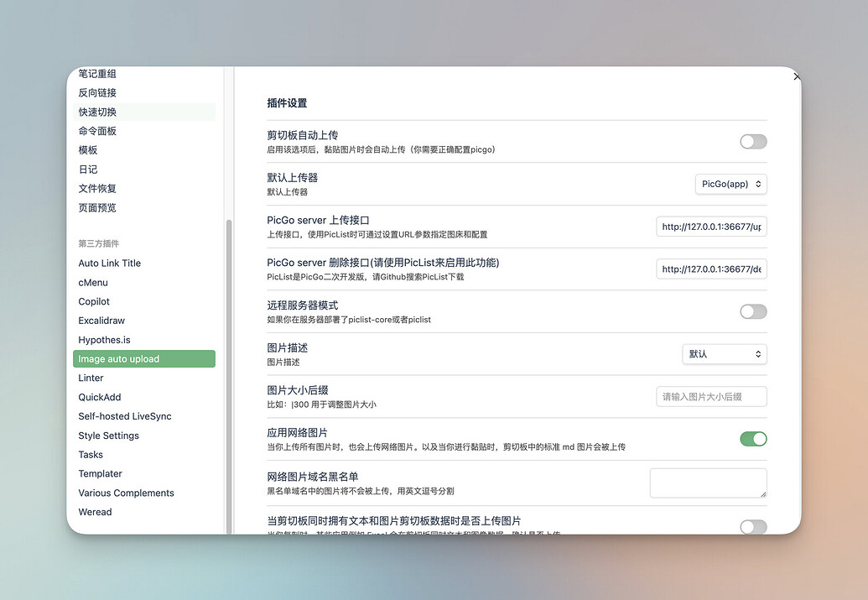Focus the 图片大小后缀 input field
The image size is (868, 600).
tap(711, 397)
